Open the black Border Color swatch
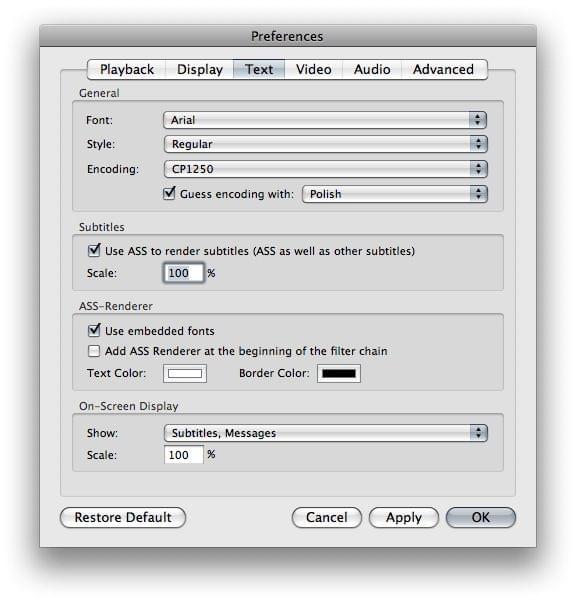The image size is (576, 602). (339, 374)
